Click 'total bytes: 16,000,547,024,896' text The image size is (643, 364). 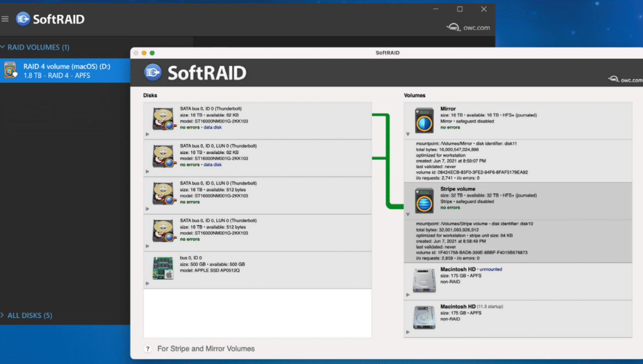point(447,150)
